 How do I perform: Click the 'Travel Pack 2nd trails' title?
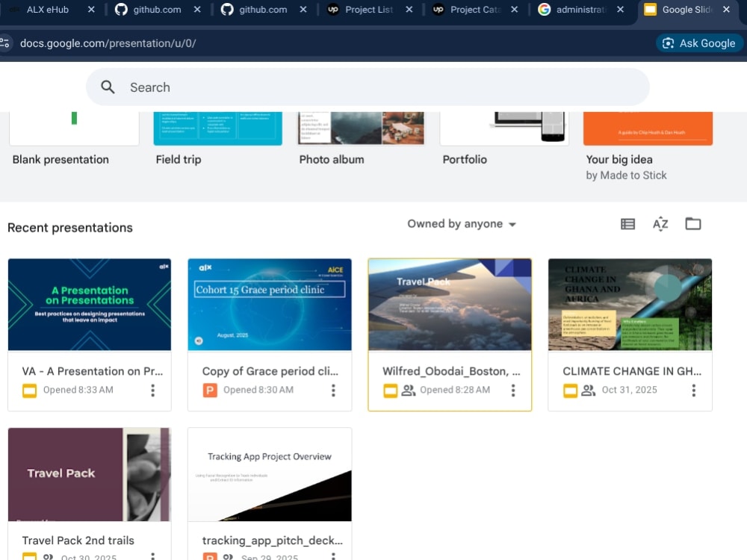click(x=78, y=541)
